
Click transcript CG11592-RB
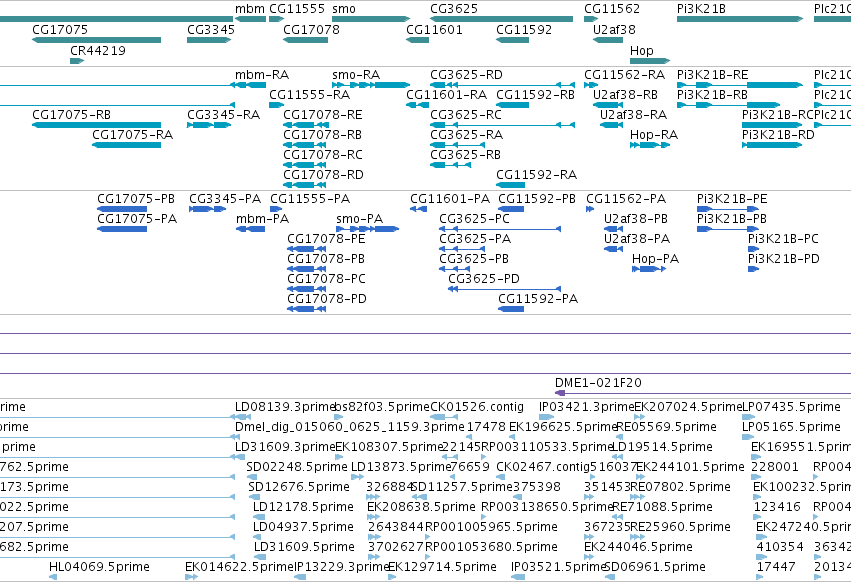coord(512,105)
